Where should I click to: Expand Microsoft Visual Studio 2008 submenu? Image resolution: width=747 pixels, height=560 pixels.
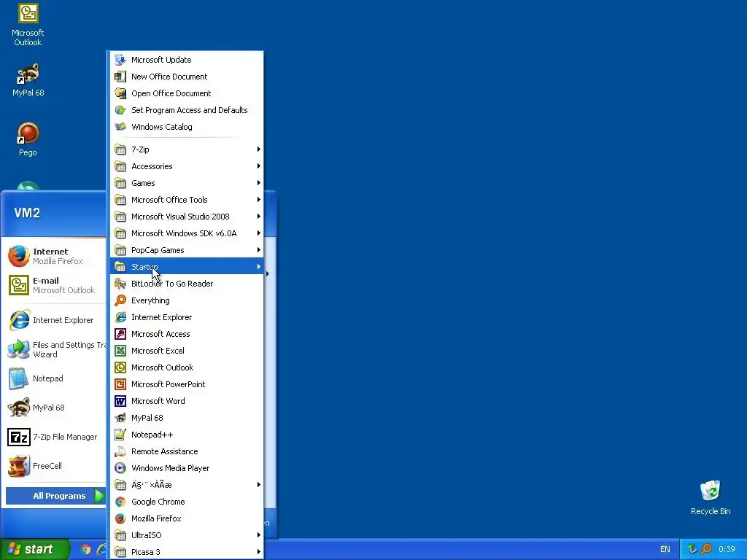pos(187,217)
